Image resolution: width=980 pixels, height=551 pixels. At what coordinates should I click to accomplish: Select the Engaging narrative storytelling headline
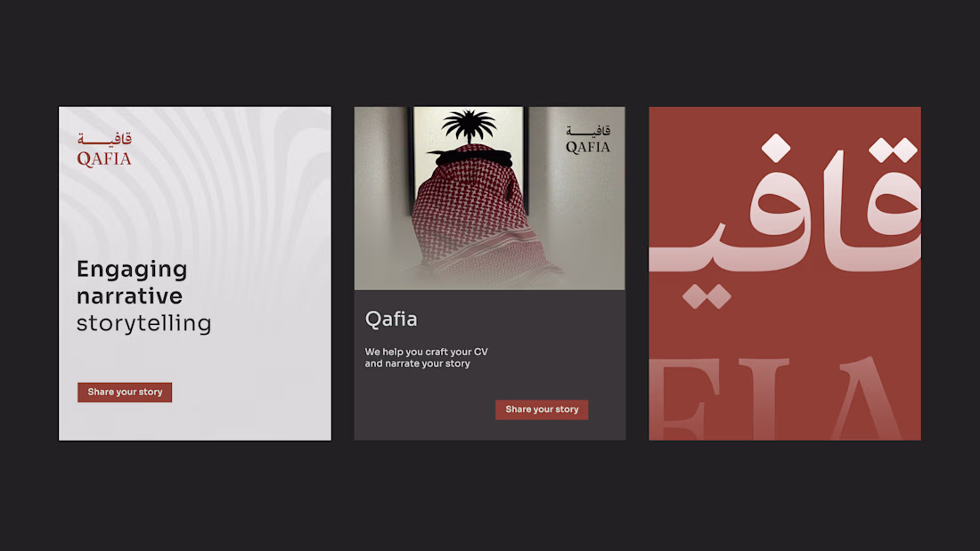143,296
